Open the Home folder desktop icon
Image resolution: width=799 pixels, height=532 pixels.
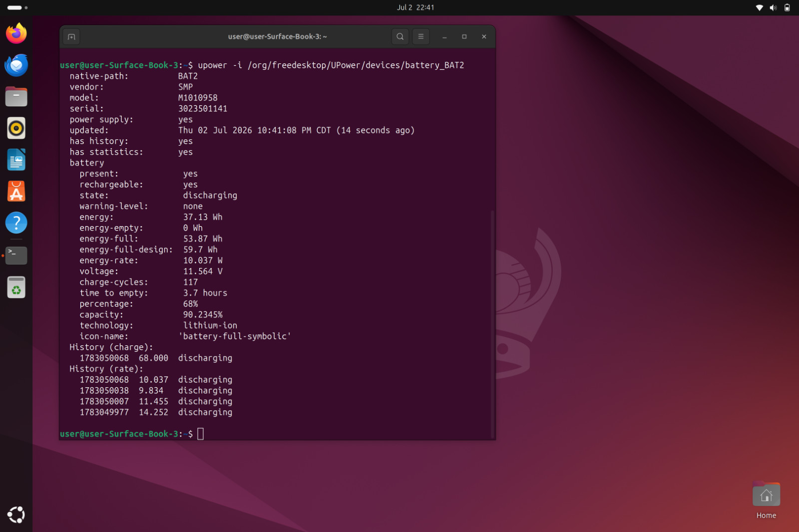766,501
